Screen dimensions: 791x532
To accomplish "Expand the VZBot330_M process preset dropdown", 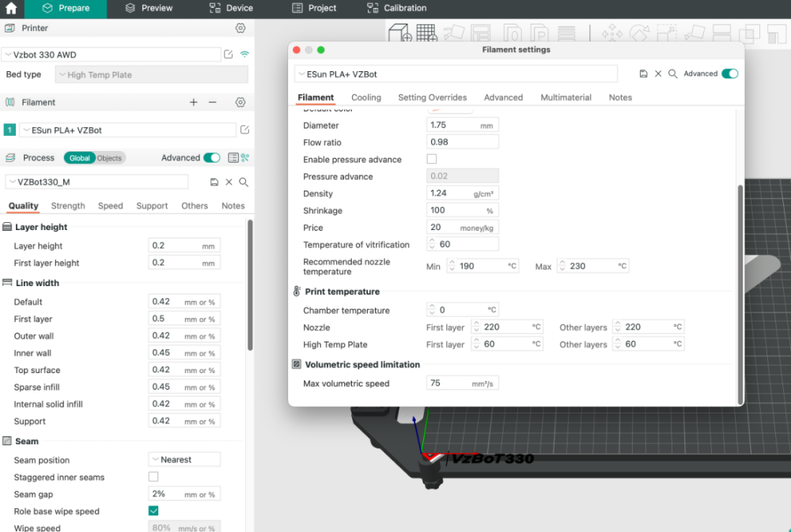I will point(97,182).
